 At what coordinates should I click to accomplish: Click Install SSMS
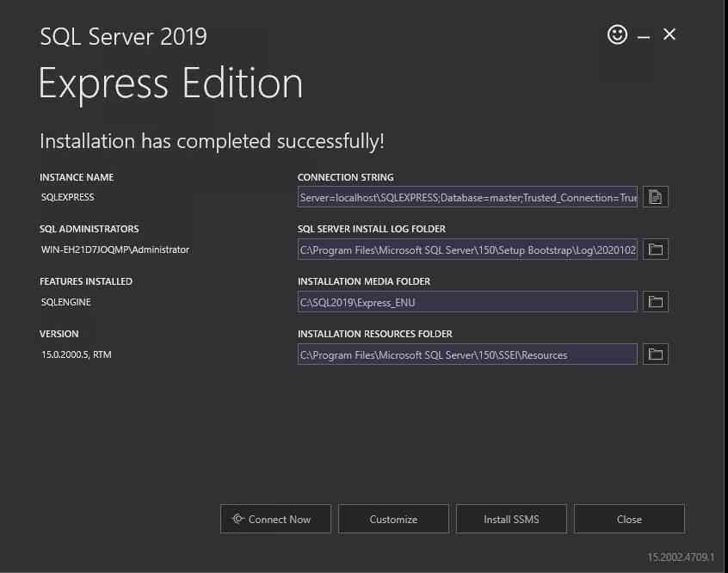point(511,519)
